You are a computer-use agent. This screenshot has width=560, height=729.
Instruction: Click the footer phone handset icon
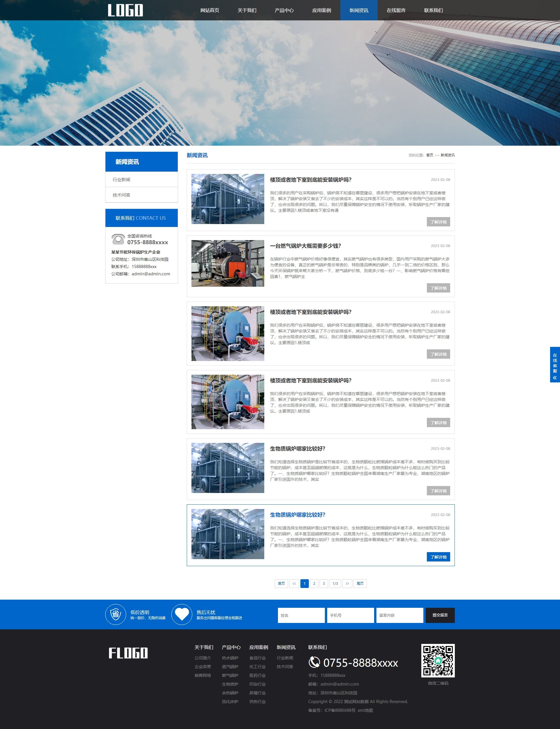coord(314,662)
